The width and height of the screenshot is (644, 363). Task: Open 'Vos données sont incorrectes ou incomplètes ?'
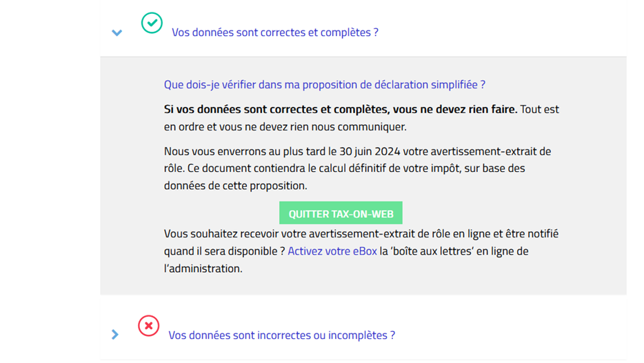click(x=282, y=335)
